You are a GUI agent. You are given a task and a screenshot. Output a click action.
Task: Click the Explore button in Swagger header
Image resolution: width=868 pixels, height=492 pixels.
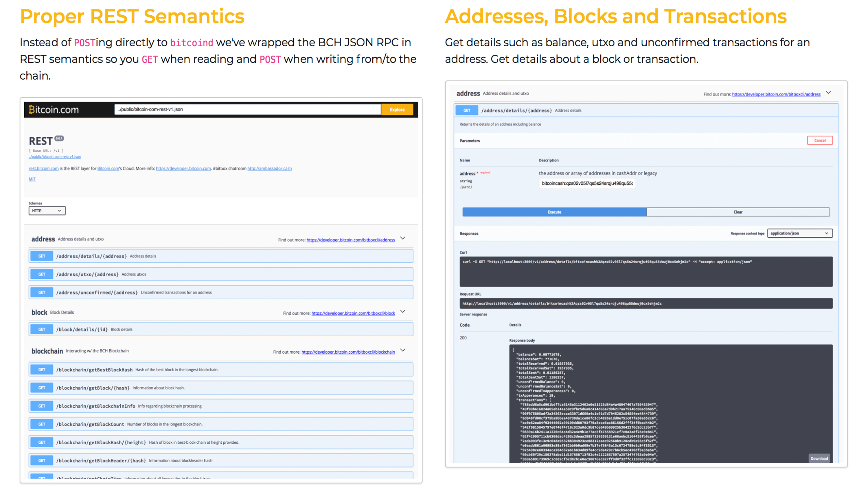point(397,109)
